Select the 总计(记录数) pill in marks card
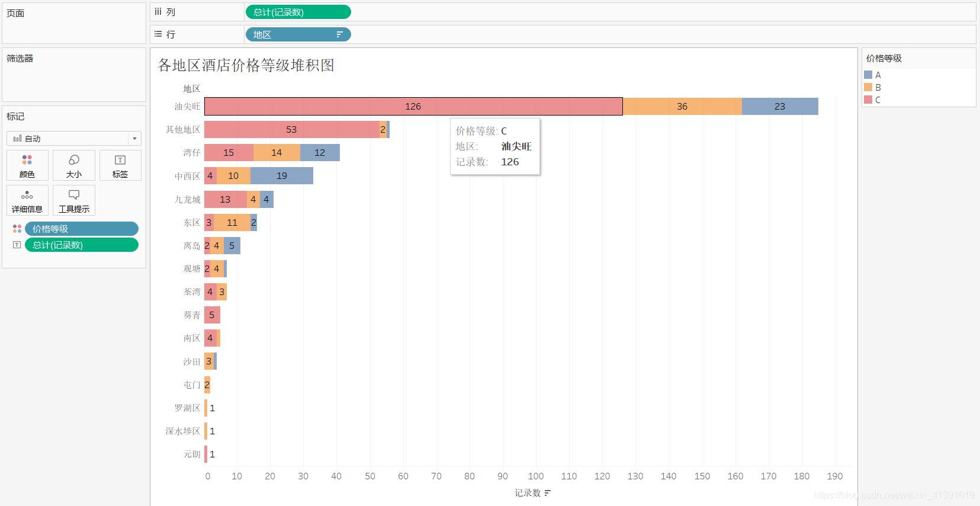This screenshot has width=980, height=506. (82, 245)
